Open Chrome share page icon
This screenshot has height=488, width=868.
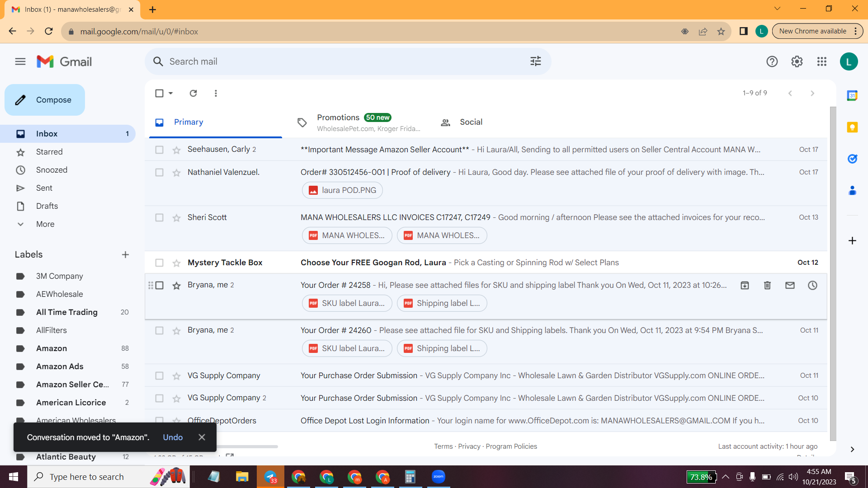tap(703, 31)
